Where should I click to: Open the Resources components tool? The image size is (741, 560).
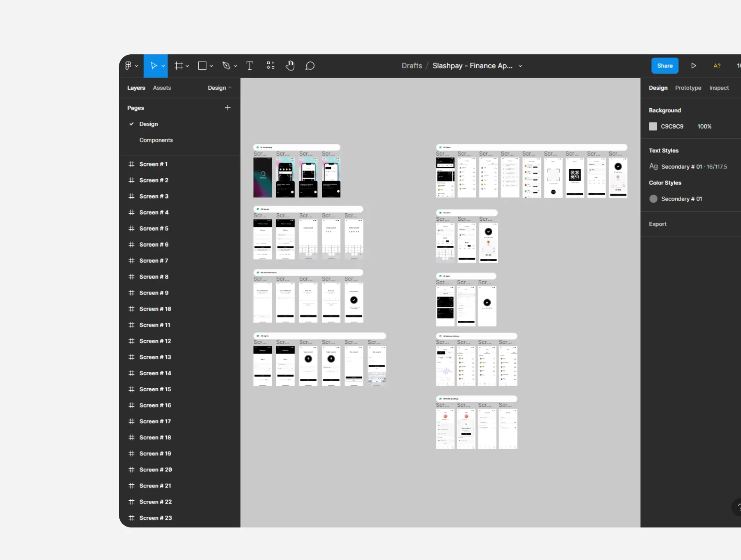[270, 66]
